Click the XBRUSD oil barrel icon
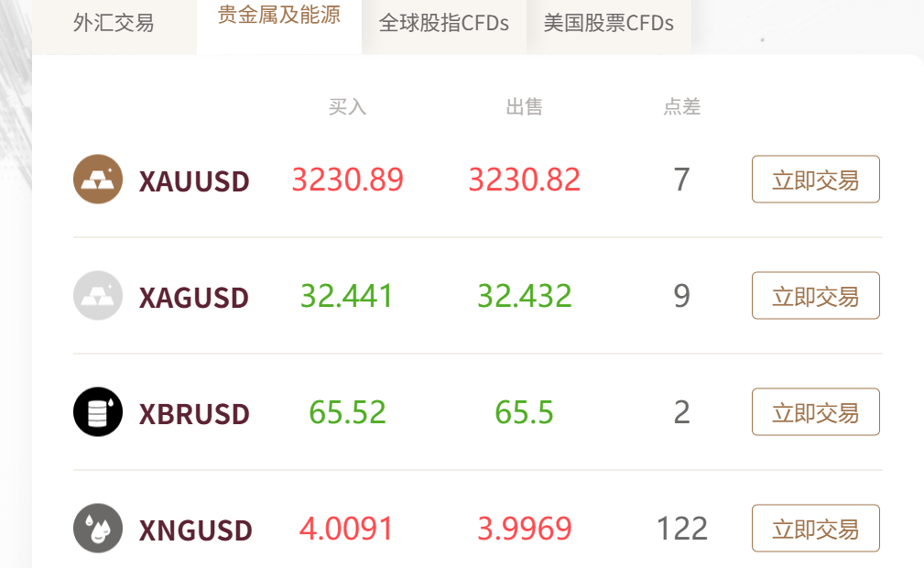 pyautogui.click(x=98, y=411)
